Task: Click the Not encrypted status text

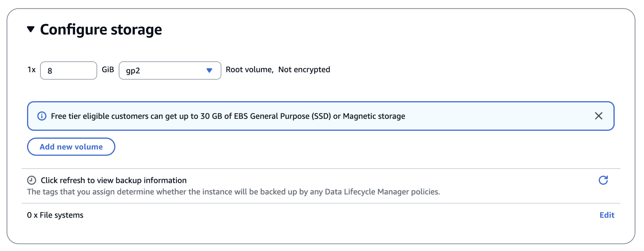Action: (304, 69)
